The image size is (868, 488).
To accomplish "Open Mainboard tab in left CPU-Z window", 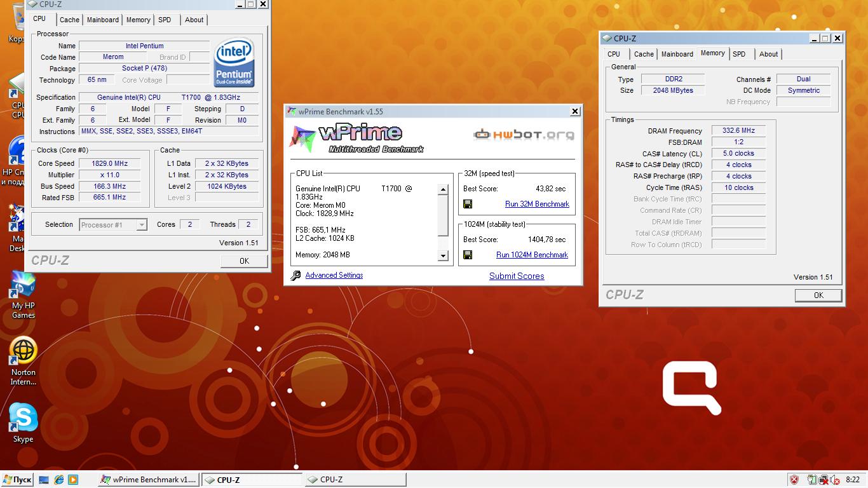I will click(x=103, y=20).
